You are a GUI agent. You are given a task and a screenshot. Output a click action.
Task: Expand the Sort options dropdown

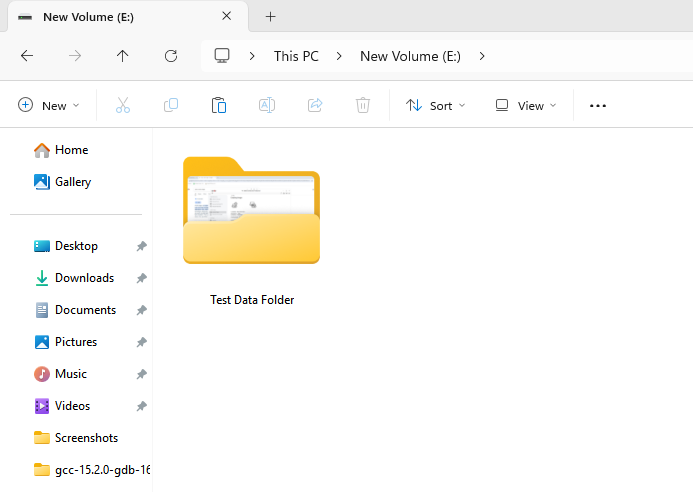tap(436, 105)
